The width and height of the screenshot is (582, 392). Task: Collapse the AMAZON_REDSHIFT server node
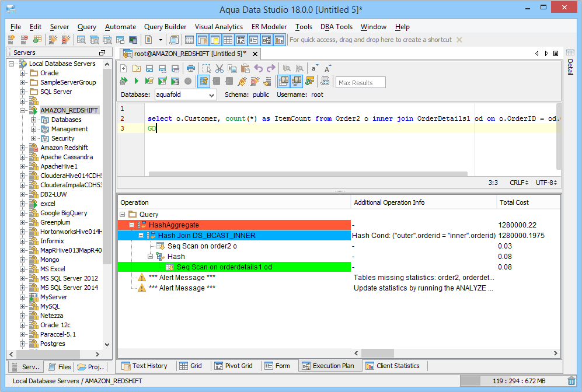[x=23, y=110]
